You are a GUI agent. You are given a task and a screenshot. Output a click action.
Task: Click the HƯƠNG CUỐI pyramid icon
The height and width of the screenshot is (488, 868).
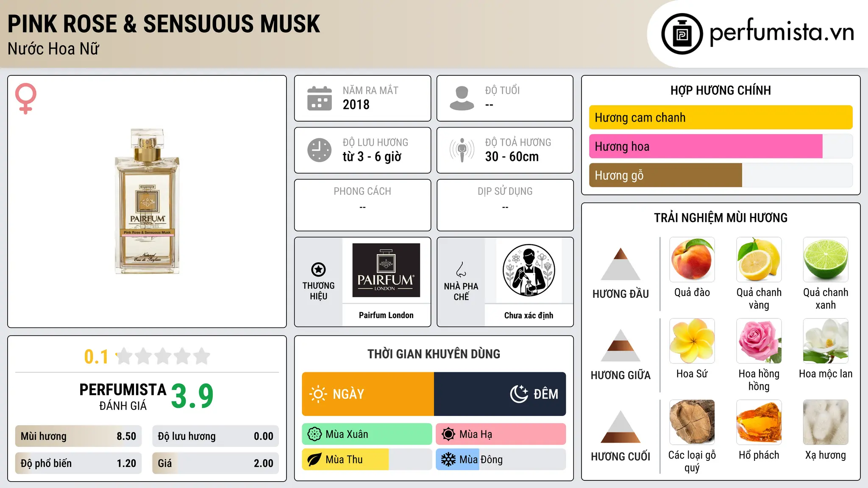(620, 427)
